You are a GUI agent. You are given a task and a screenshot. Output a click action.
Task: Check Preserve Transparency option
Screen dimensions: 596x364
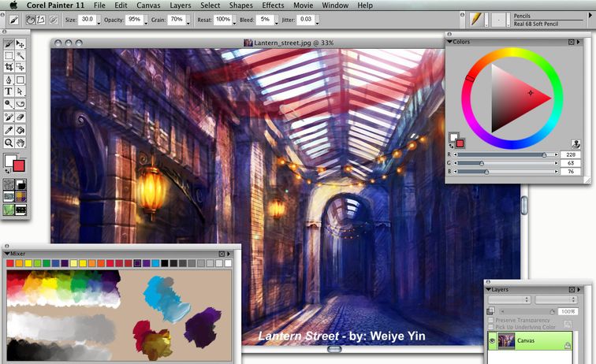[490, 321]
